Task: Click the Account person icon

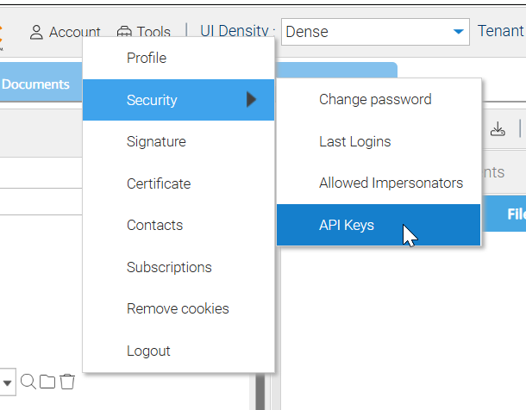Action: click(36, 33)
